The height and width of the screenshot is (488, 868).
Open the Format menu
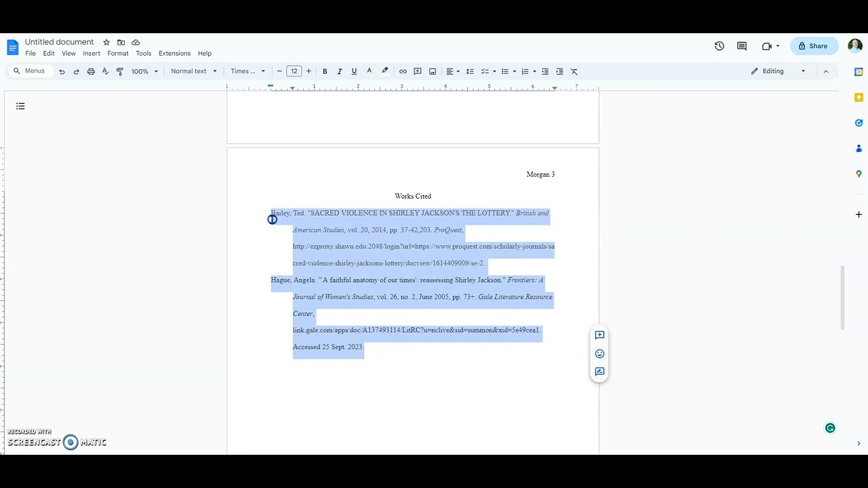(118, 54)
